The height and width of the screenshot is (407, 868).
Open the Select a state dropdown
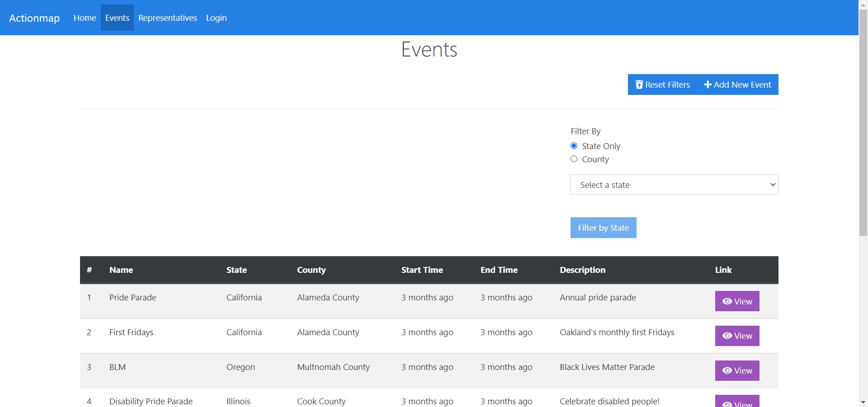pos(674,185)
